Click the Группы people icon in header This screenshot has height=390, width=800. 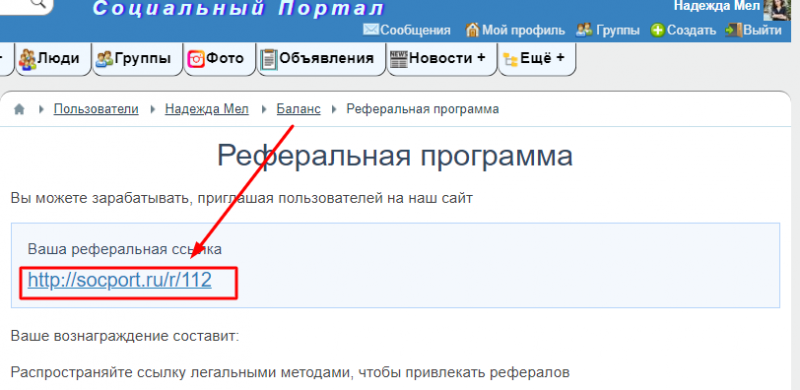[x=584, y=30]
